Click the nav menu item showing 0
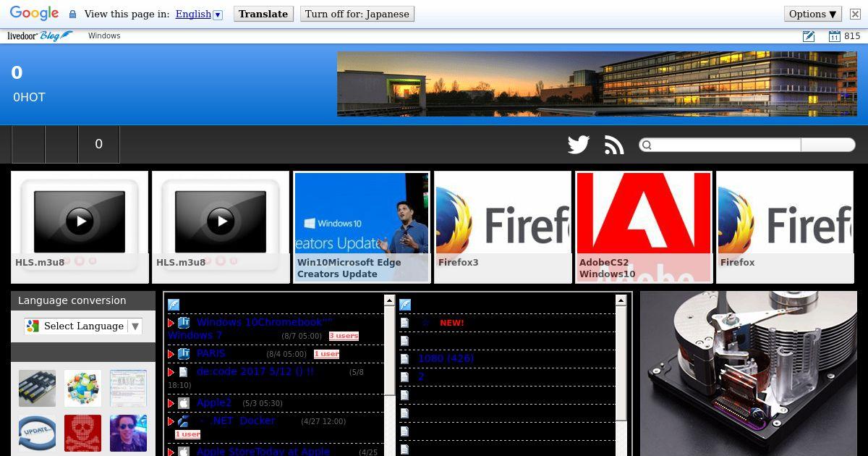The image size is (868, 456). click(x=99, y=144)
